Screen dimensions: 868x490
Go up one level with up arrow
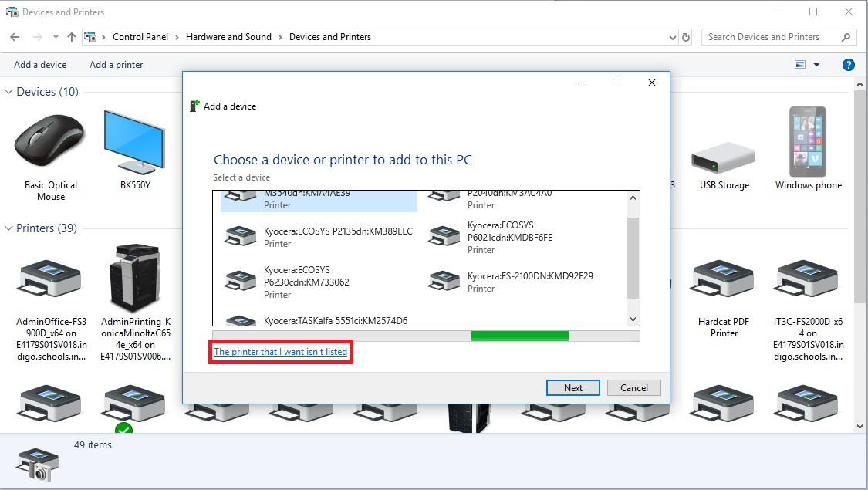[x=72, y=37]
